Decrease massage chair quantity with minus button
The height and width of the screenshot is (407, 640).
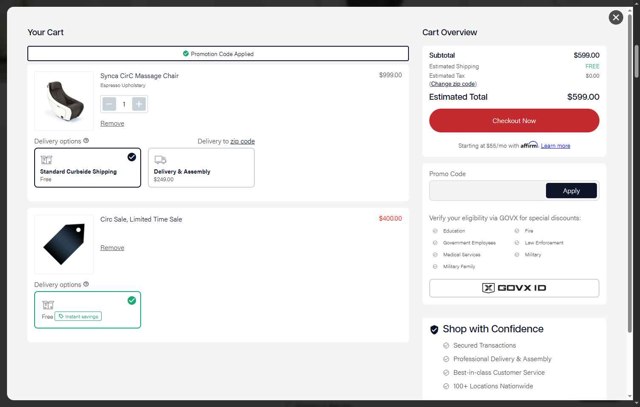point(109,104)
